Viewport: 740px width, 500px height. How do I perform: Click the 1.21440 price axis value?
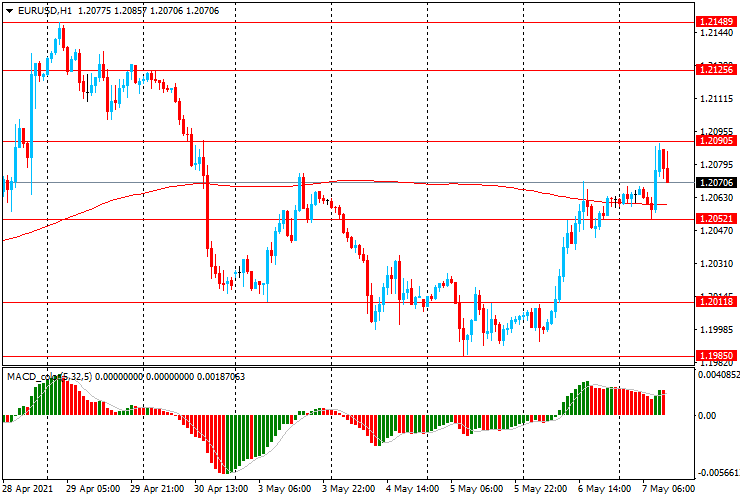(x=717, y=33)
